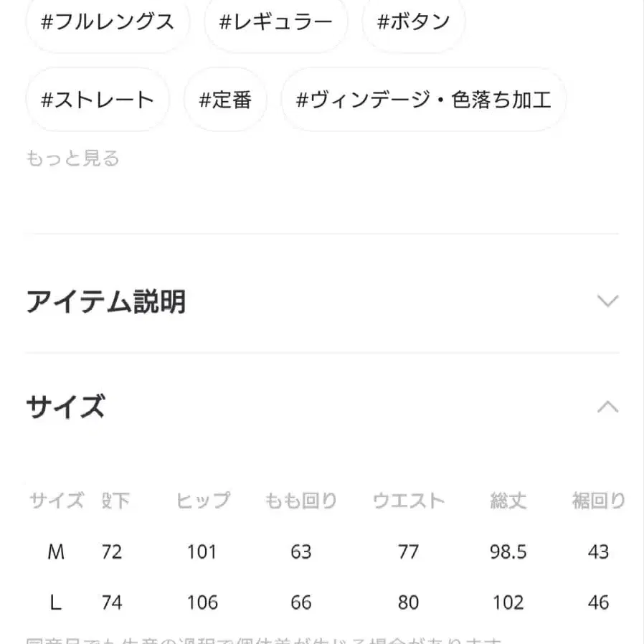Open the アイテム説明 section title
The height and width of the screenshot is (644, 644).
coord(106,302)
